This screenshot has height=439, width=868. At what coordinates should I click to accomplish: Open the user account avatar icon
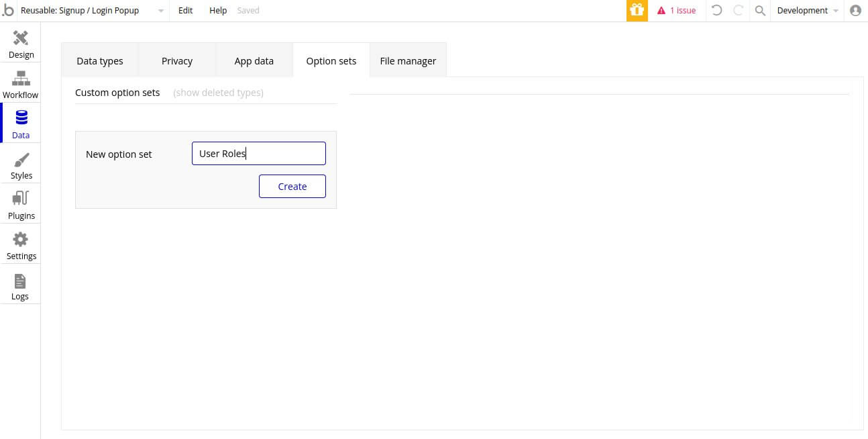coord(855,11)
